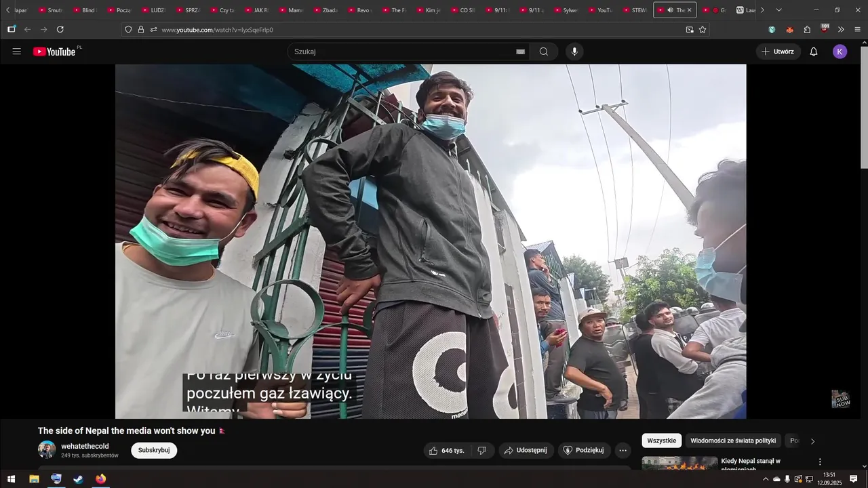868x488 pixels.
Task: Open picture-in-picture icon in address bar
Action: 690,29
